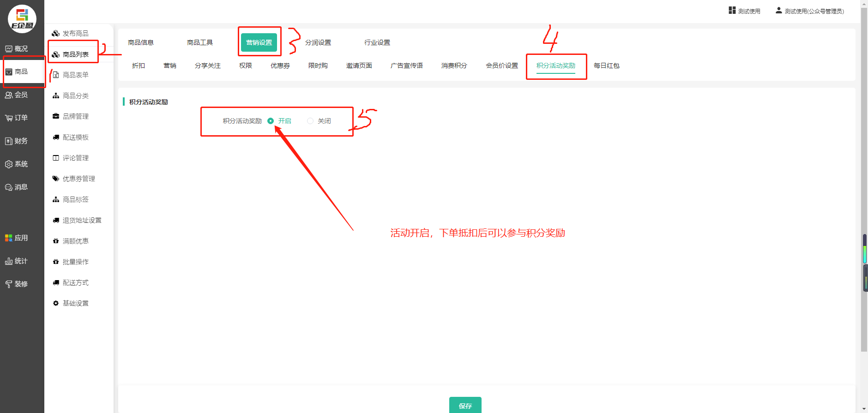Click the page vertical scrollbar
868x413 pixels.
pos(863,185)
